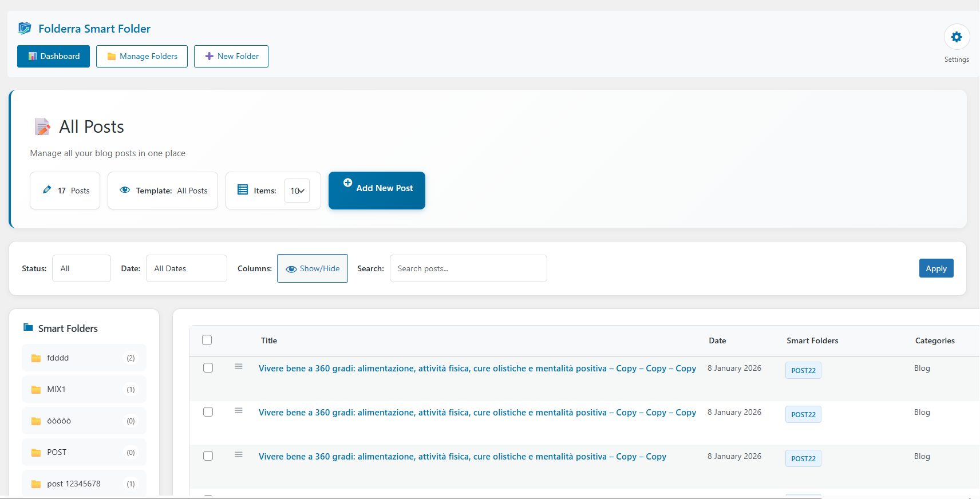Screen dimensions: 980x499
Task: Select the òòòòò smart folder
Action: click(84, 421)
